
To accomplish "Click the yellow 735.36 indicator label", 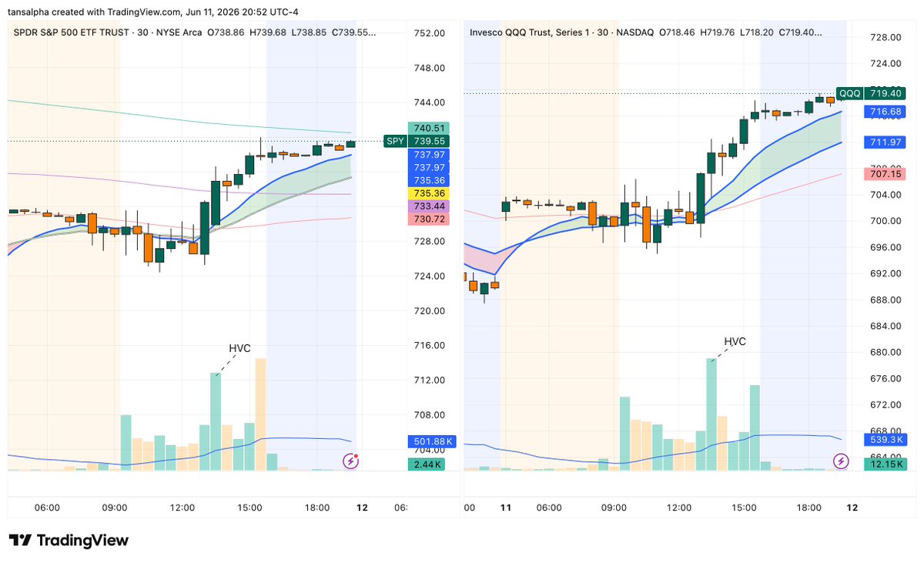I will pos(429,193).
